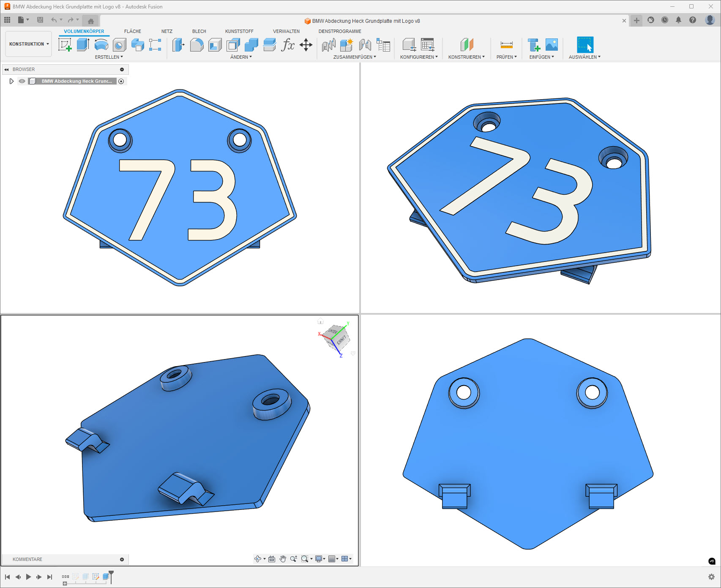Select the Extrude tool in the toolbar

point(83,44)
